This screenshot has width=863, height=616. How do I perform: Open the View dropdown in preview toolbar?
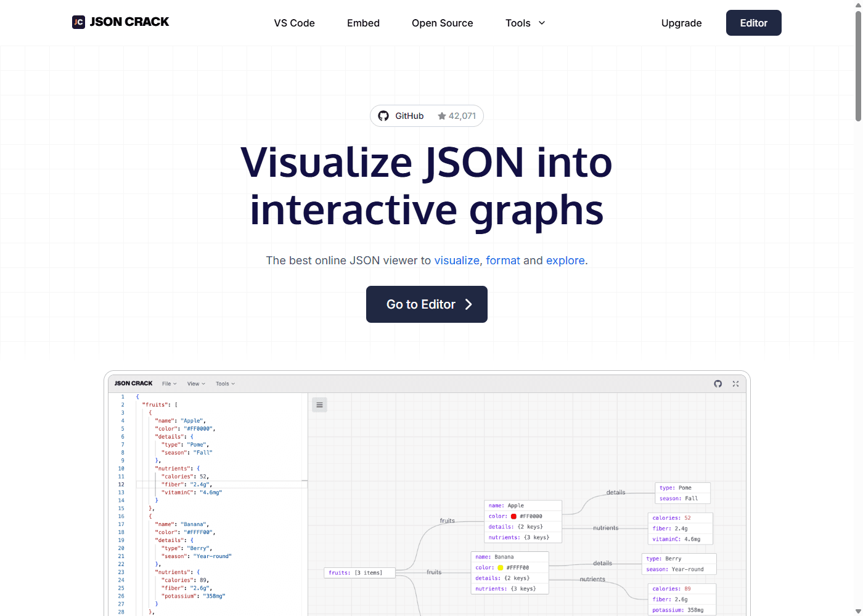click(x=197, y=384)
